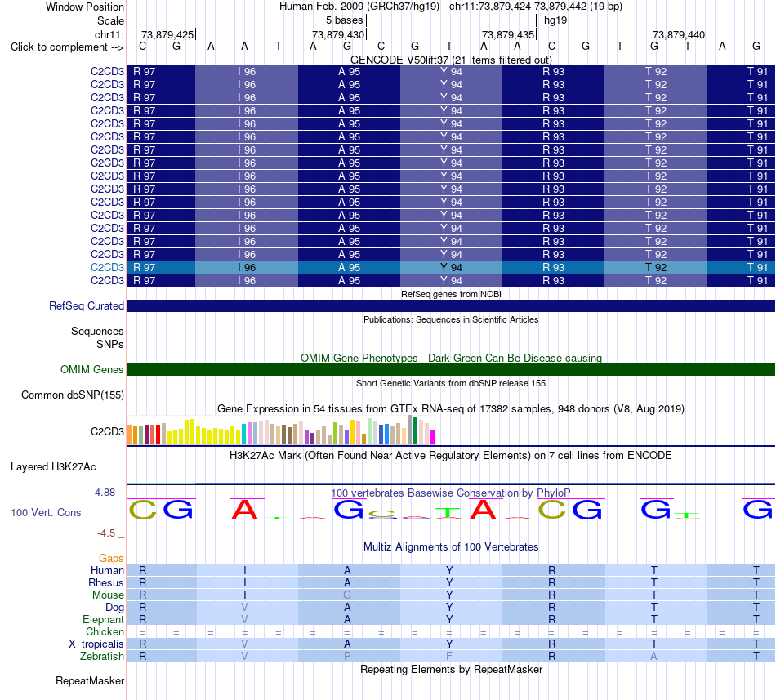Image resolution: width=776 pixels, height=700 pixels.
Task: Click the G residue in Mouse alignment row
Action: 347,595
